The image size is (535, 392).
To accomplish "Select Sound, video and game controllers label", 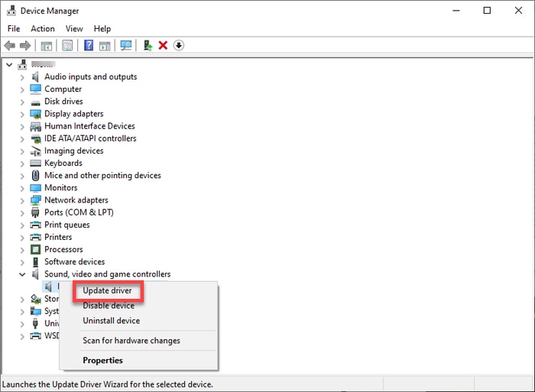I will click(x=107, y=274).
